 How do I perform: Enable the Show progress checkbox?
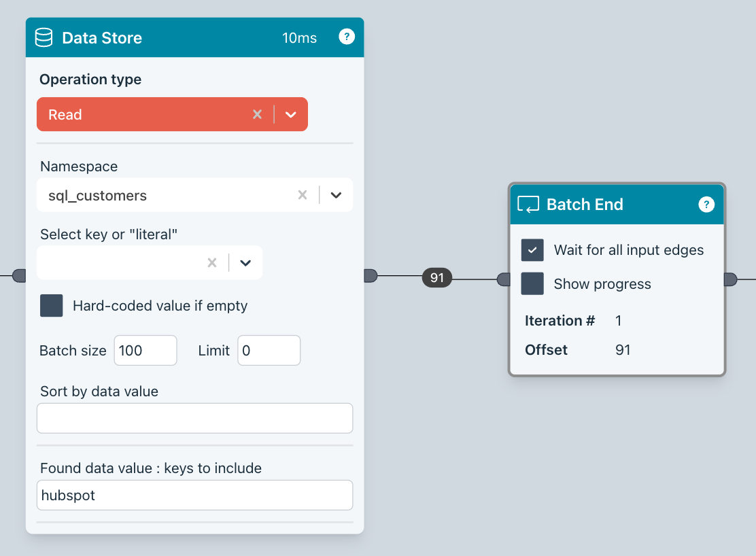point(532,284)
